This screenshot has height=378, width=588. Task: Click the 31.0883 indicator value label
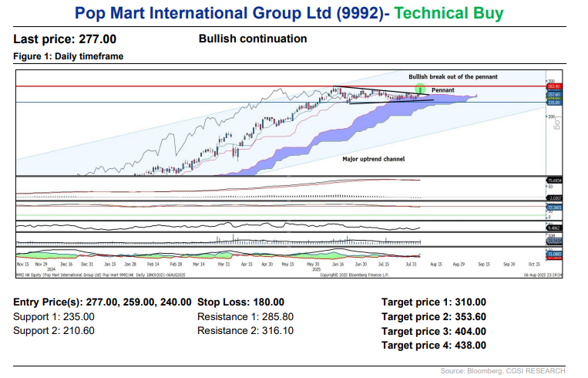click(554, 254)
